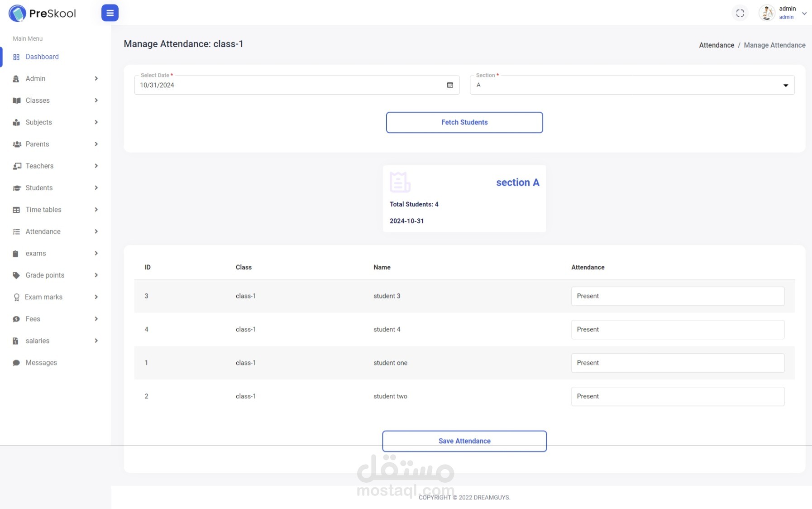Click student 3's attendance field
Image resolution: width=812 pixels, height=509 pixels.
click(x=677, y=296)
